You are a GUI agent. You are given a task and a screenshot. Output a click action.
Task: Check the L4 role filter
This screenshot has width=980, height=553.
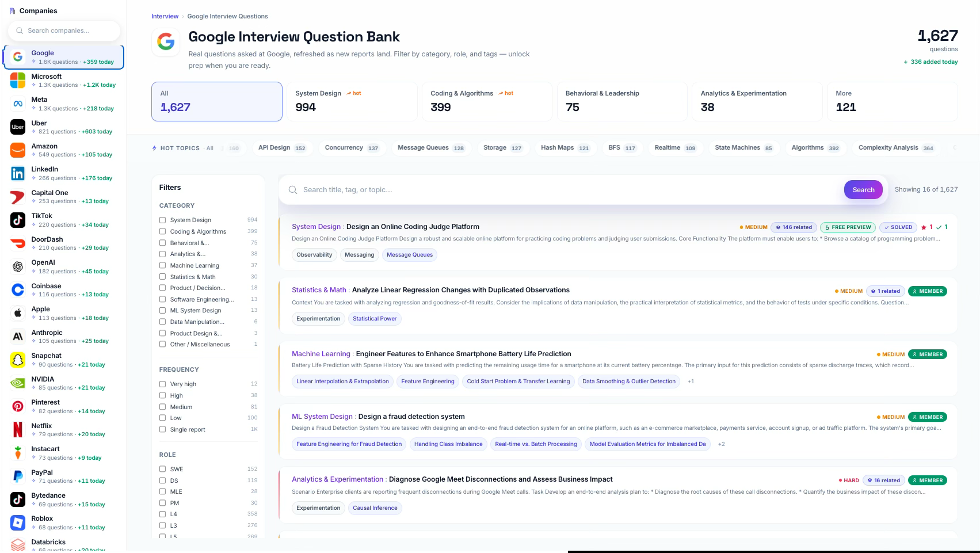[163, 514]
